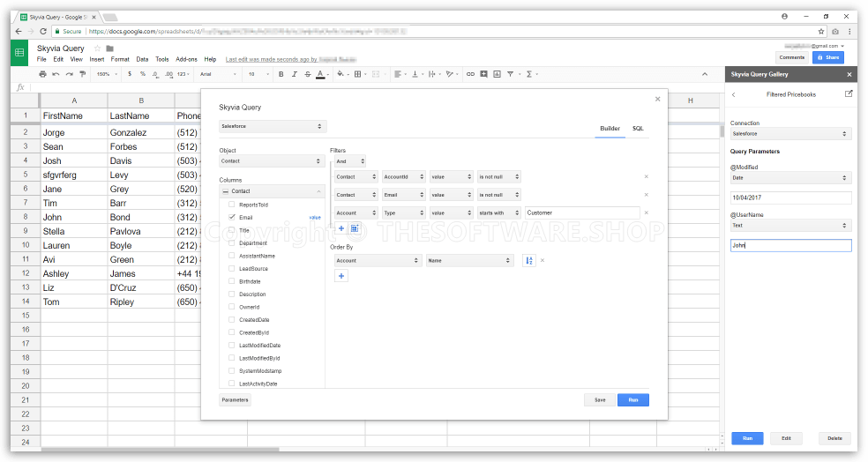Click the filter funnel icon
868x462 pixels.
(x=511, y=74)
